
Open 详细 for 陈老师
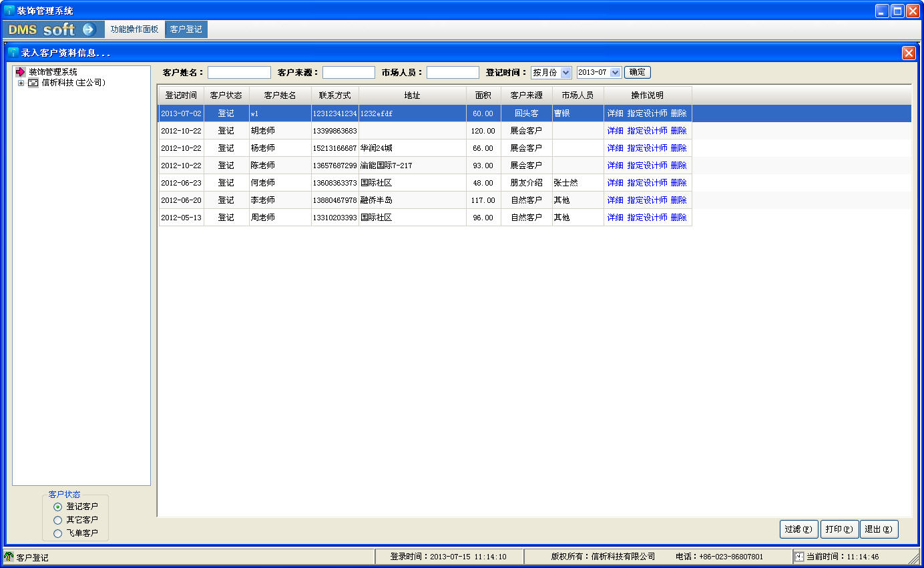point(615,166)
